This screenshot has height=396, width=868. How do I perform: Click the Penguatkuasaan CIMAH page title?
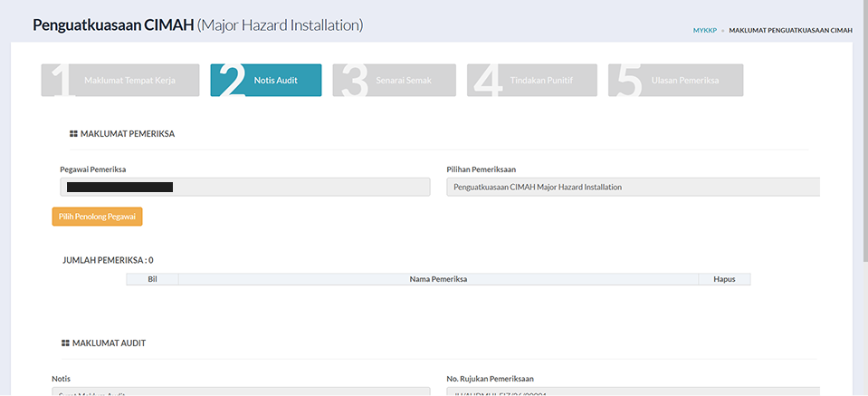coord(197,25)
